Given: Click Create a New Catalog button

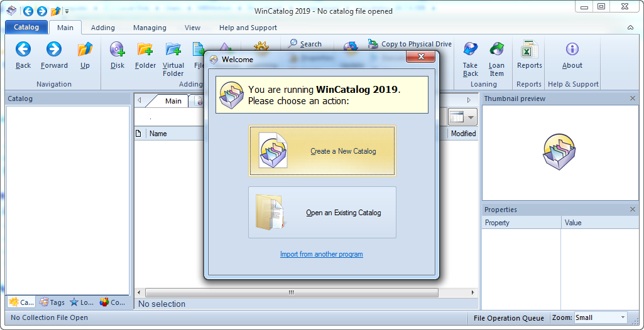Looking at the screenshot, I should click(x=322, y=151).
